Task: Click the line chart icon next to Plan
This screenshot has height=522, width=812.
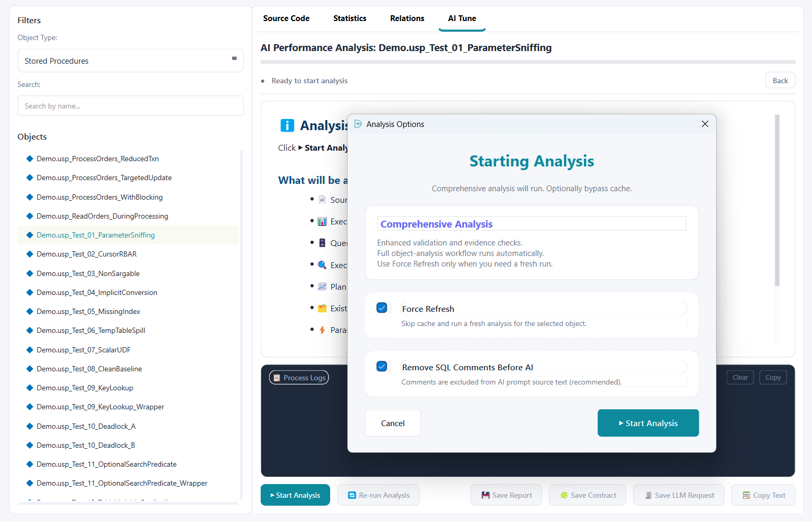Action: coord(322,287)
